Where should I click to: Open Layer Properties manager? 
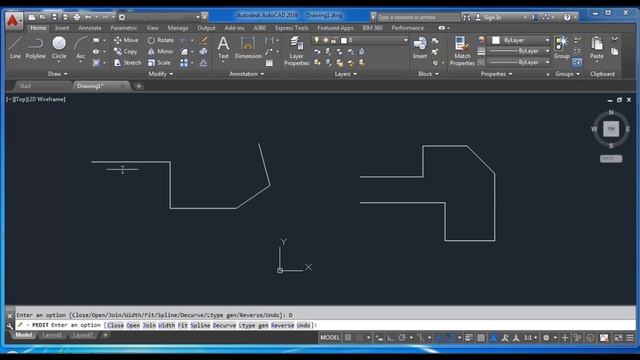(297, 51)
